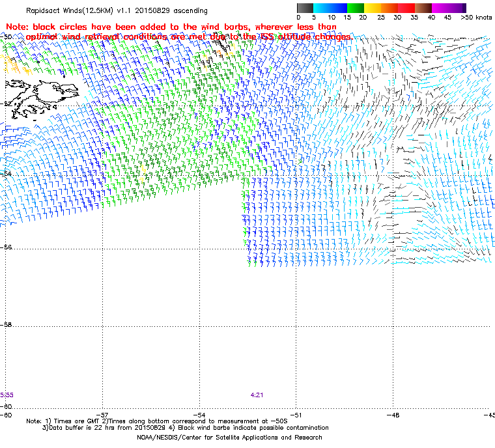The image size is (495, 448).
Task: Click the latitude label '-56'
Action: click(6, 247)
